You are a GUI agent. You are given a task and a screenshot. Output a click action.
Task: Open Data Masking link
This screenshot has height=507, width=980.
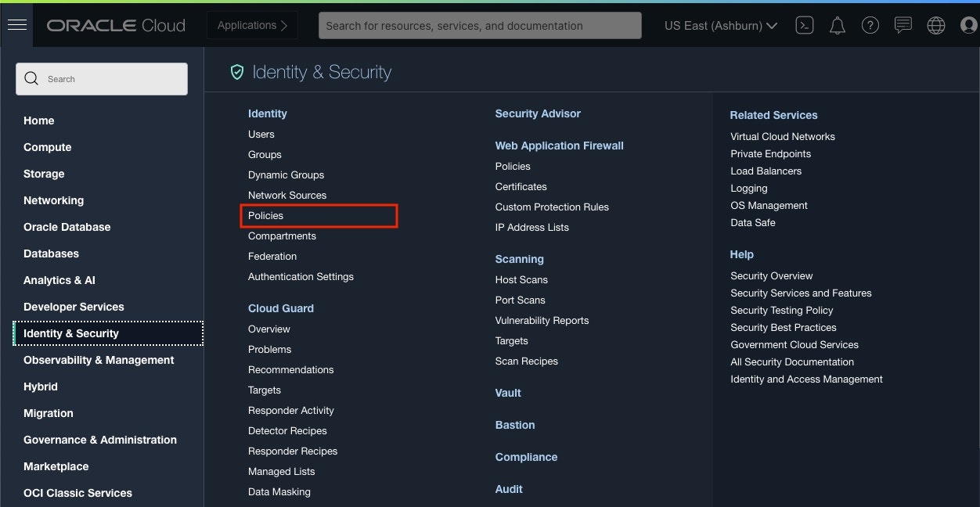pyautogui.click(x=279, y=492)
